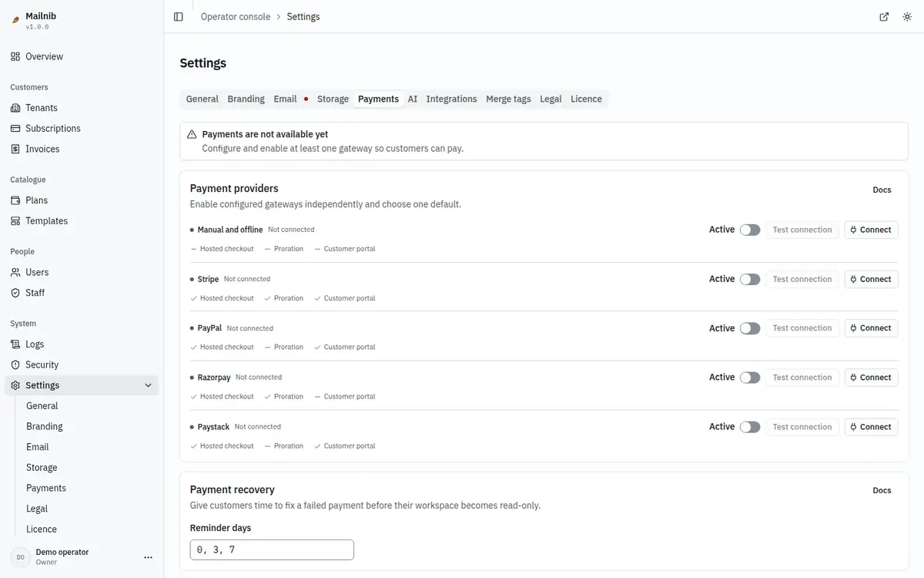Viewport: 924px width, 578px height.
Task: Click plug icon on PayPal Connect
Action: [853, 328]
